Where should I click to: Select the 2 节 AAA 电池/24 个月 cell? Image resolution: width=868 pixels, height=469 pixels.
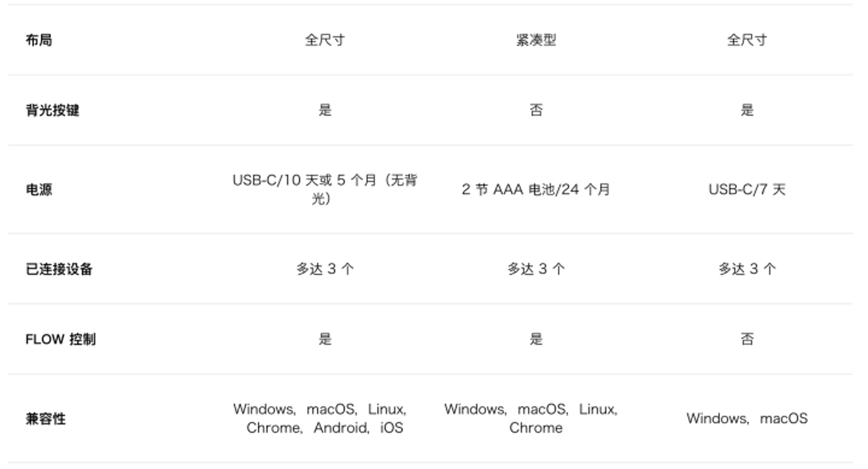tap(536, 190)
